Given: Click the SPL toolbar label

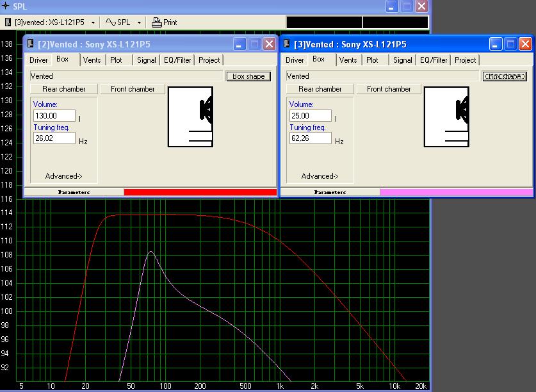Looking at the screenshot, I should coord(124,22).
